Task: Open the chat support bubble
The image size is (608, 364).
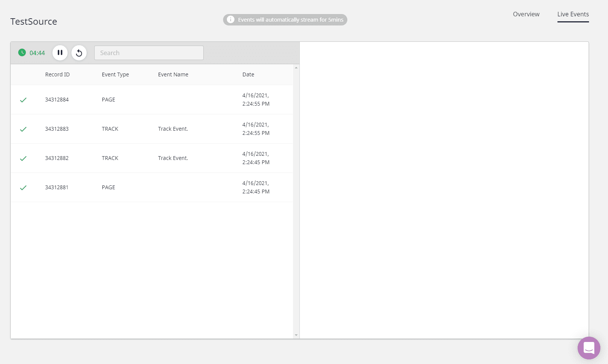Action: click(x=589, y=348)
